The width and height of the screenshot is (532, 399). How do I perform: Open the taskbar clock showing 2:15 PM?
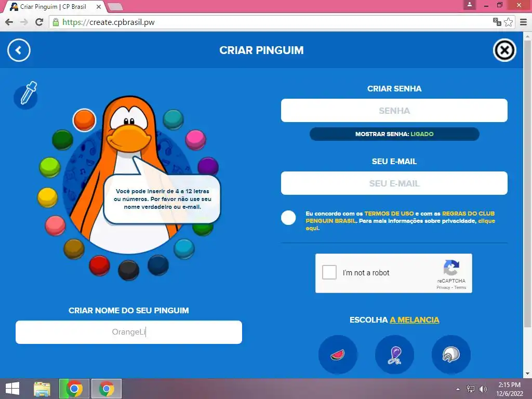click(509, 389)
